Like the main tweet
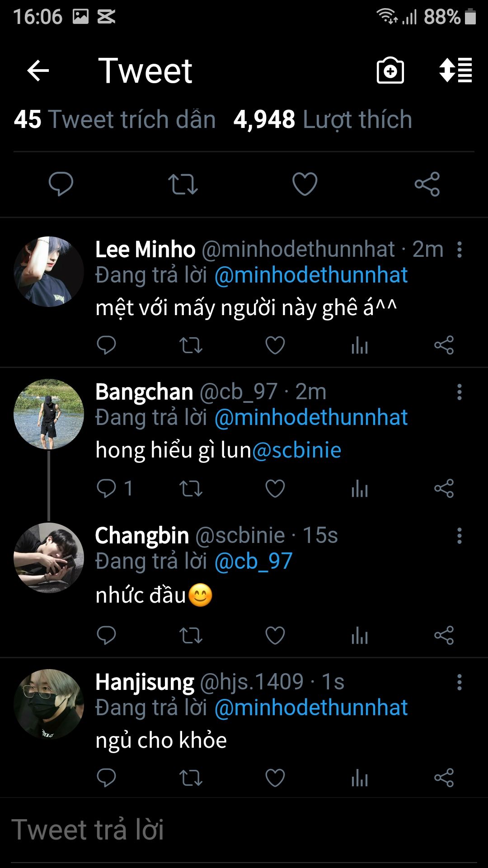Viewport: 488px width, 868px height. tap(305, 184)
